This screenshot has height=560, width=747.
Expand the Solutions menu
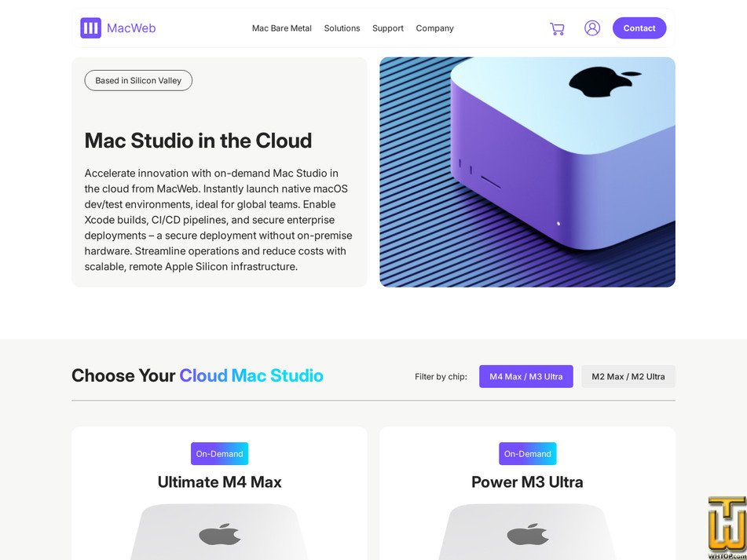tap(342, 28)
